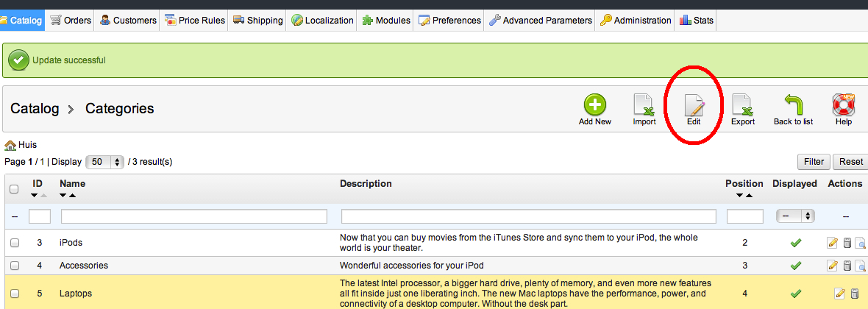Open Help via the lifebuoy icon
Image resolution: width=868 pixels, height=309 pixels.
(843, 105)
